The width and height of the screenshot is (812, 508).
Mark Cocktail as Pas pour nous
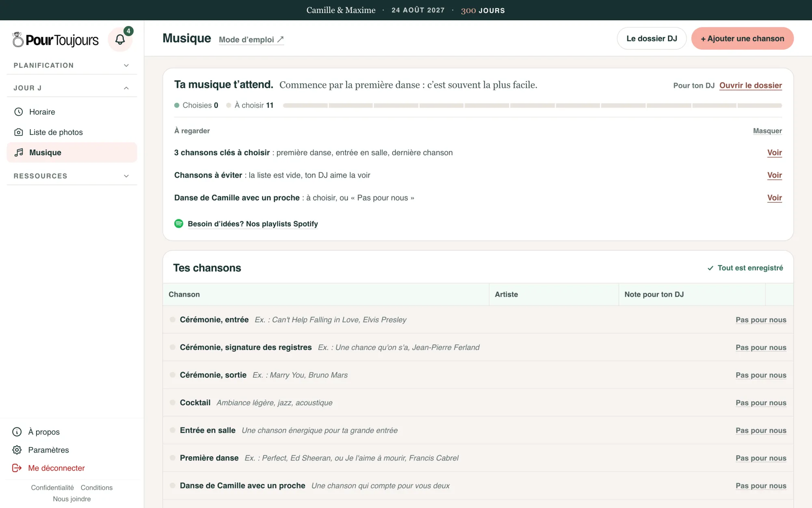[761, 403]
